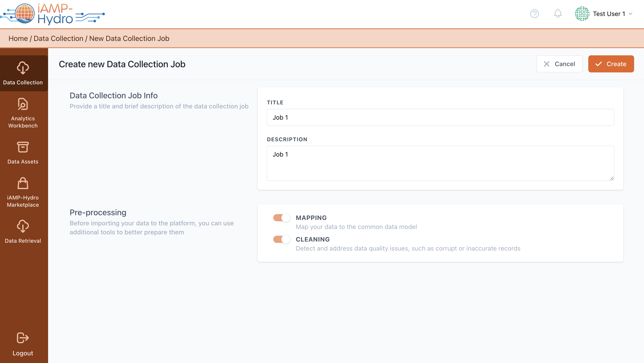Open Data Retrieval sidebar icon
644x363 pixels.
(x=23, y=226)
